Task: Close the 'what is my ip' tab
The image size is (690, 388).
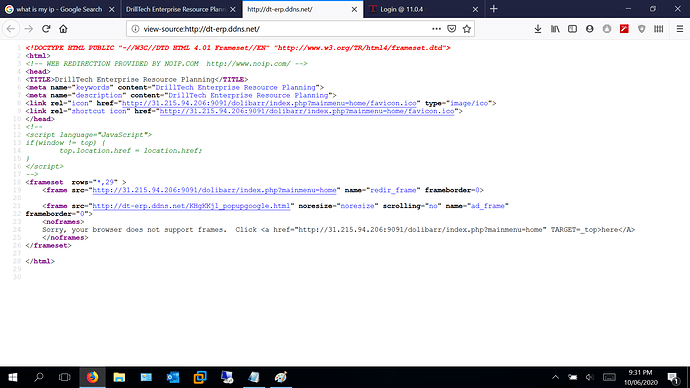Action: click(x=112, y=9)
